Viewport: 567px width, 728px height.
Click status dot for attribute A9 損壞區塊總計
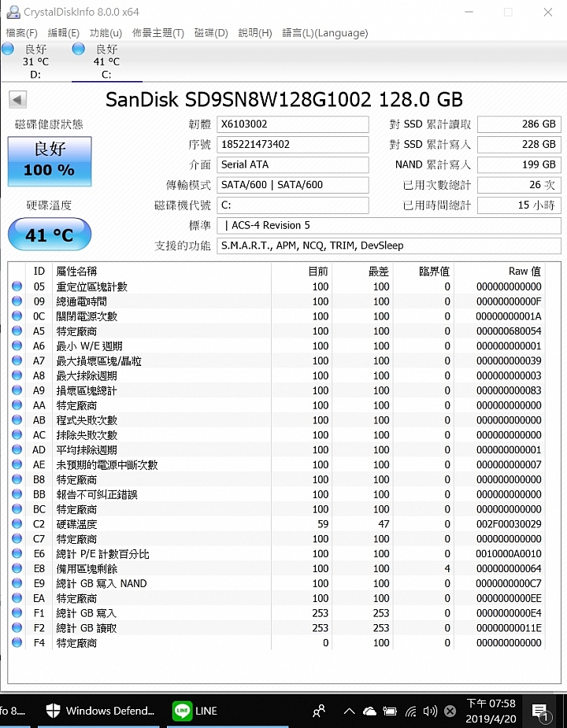[17, 390]
